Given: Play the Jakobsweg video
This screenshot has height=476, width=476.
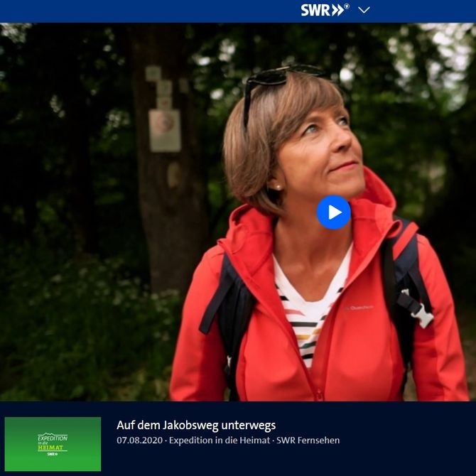Looking at the screenshot, I should [x=334, y=212].
